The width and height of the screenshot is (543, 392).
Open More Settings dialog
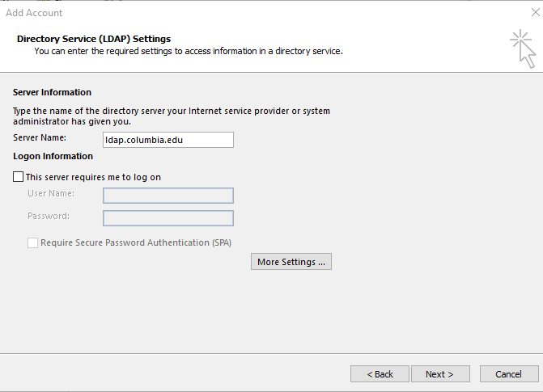coord(291,262)
